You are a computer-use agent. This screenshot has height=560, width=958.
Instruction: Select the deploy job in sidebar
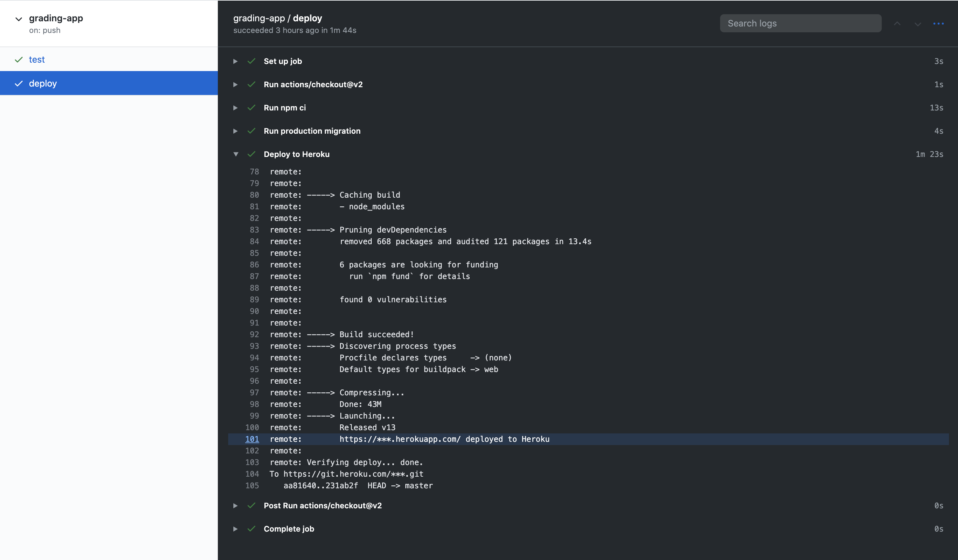tap(43, 84)
